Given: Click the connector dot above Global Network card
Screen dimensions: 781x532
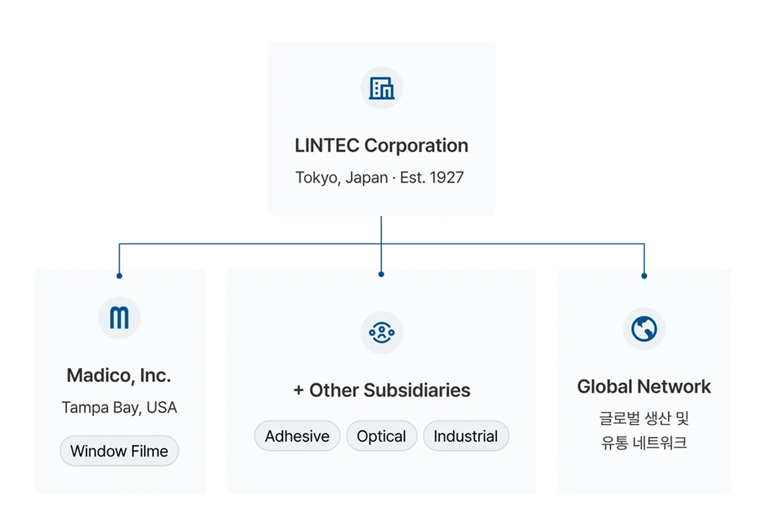Looking at the screenshot, I should click(644, 275).
